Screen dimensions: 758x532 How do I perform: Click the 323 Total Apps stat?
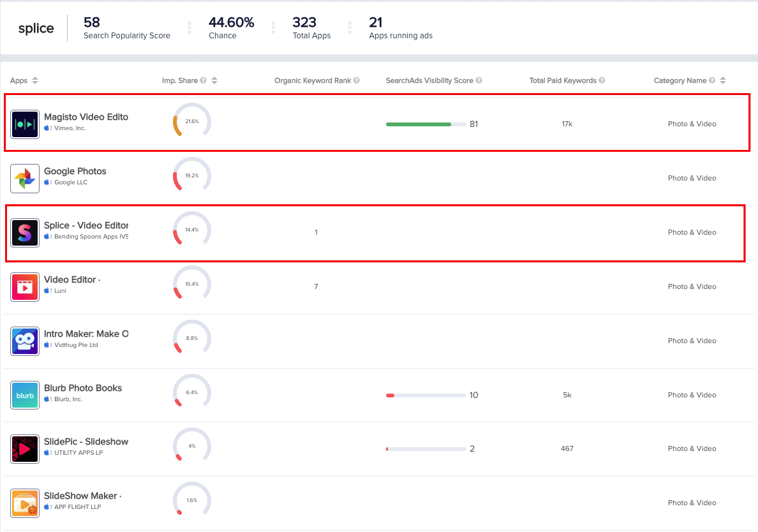click(x=311, y=28)
